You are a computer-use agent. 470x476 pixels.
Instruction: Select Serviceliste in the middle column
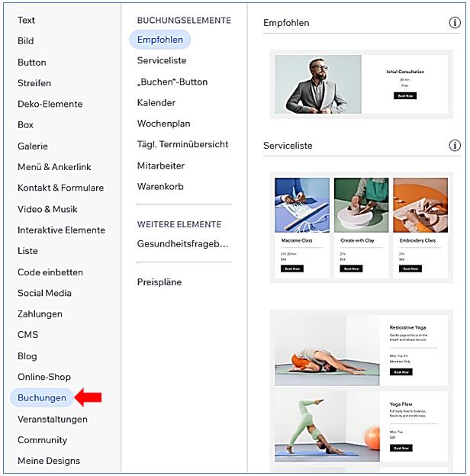point(162,60)
